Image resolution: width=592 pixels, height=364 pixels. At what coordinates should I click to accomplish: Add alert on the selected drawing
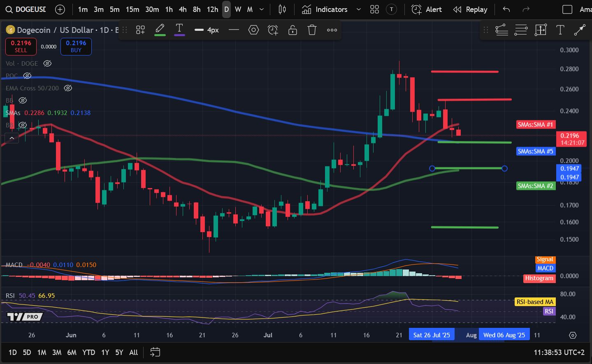tap(273, 30)
